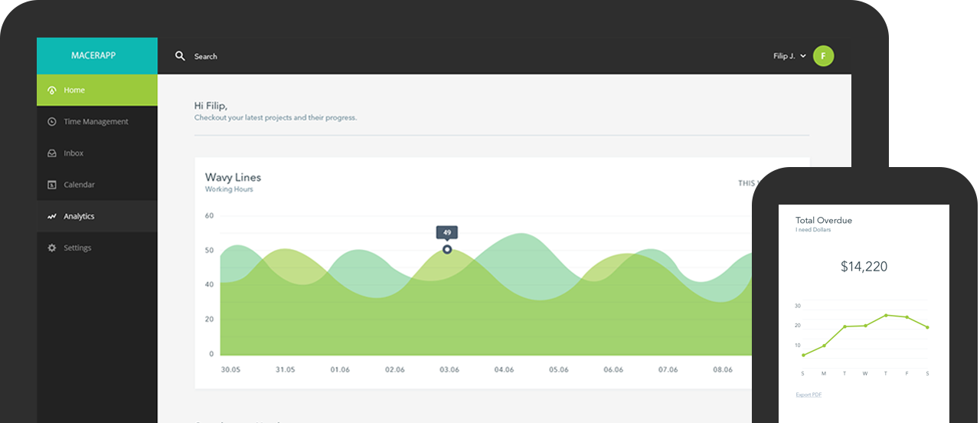Click the Export PDF link
980x423 pixels.
pos(808,395)
